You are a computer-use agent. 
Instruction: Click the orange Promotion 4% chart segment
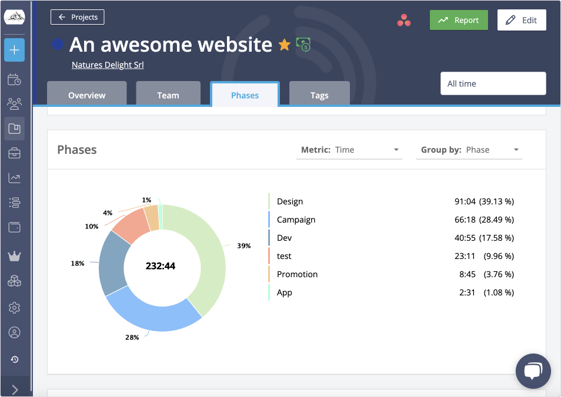[152, 218]
